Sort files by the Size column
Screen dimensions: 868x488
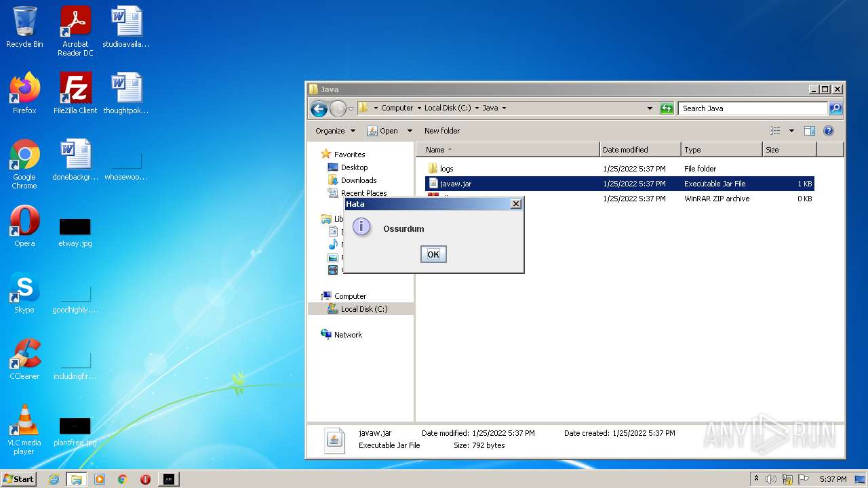pyautogui.click(x=789, y=150)
